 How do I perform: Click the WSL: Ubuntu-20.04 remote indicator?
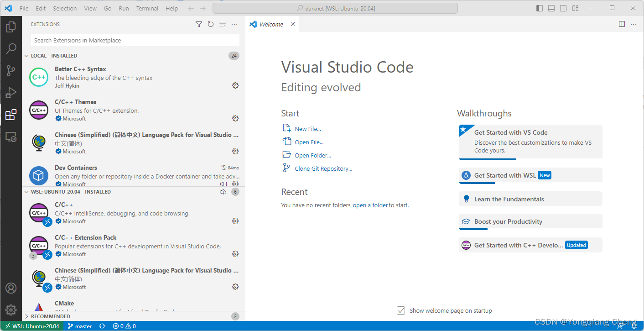(x=31, y=326)
